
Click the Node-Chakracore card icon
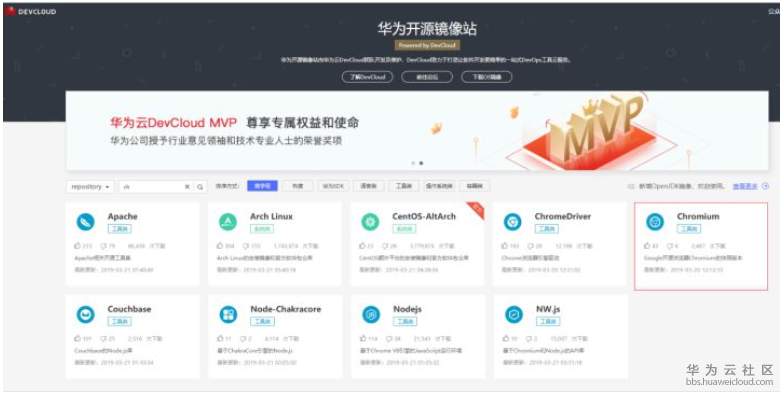click(x=228, y=314)
